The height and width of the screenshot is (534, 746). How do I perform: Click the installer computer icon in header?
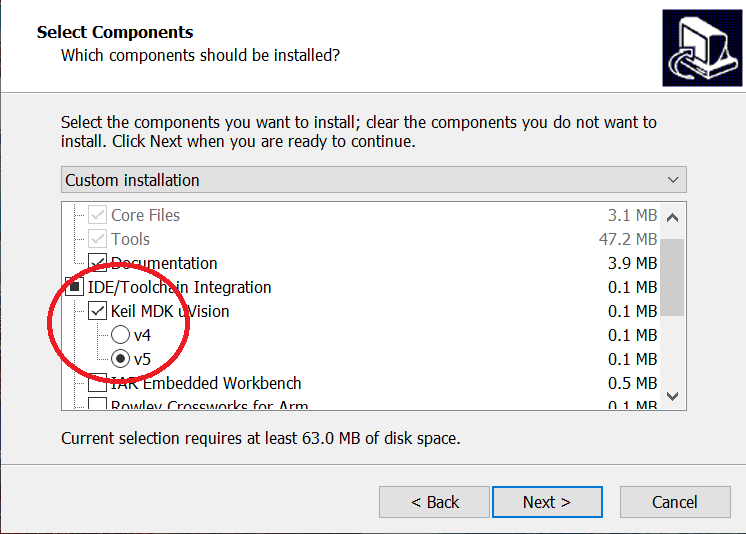click(x=702, y=48)
